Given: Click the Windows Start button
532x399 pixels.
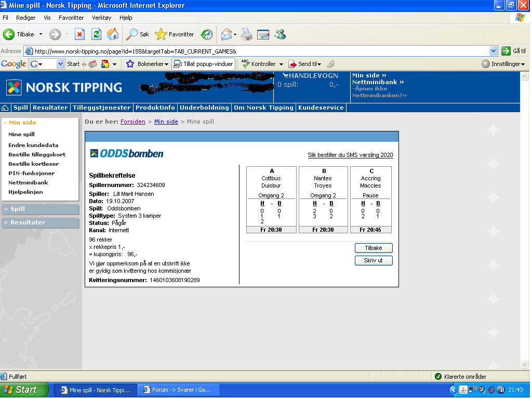Looking at the screenshot, I should tap(24, 390).
